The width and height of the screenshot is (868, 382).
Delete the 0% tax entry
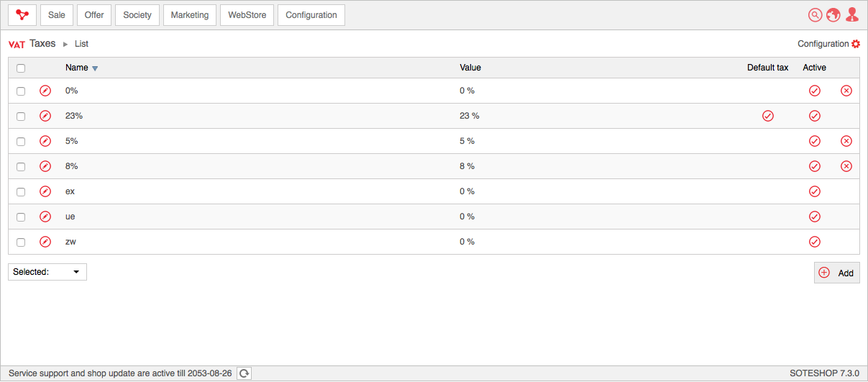tap(846, 91)
